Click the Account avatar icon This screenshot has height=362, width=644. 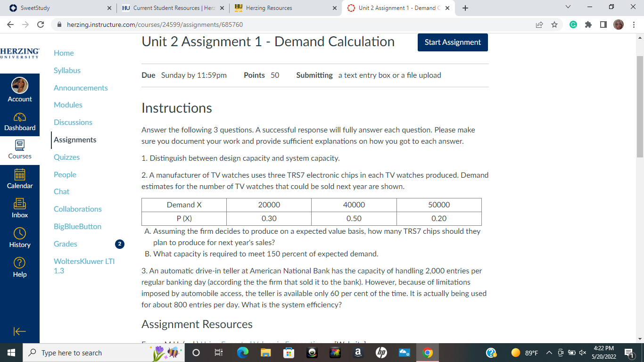point(20,85)
